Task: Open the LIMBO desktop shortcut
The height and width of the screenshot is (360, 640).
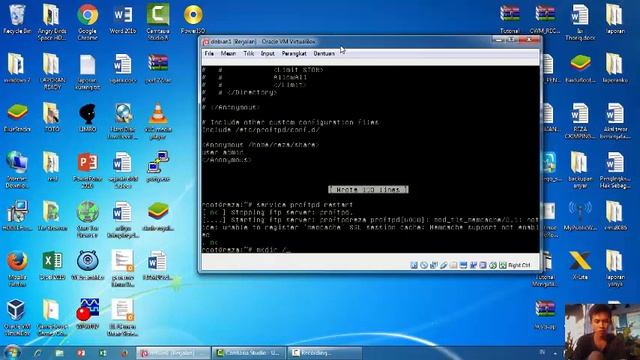Action: (87, 118)
